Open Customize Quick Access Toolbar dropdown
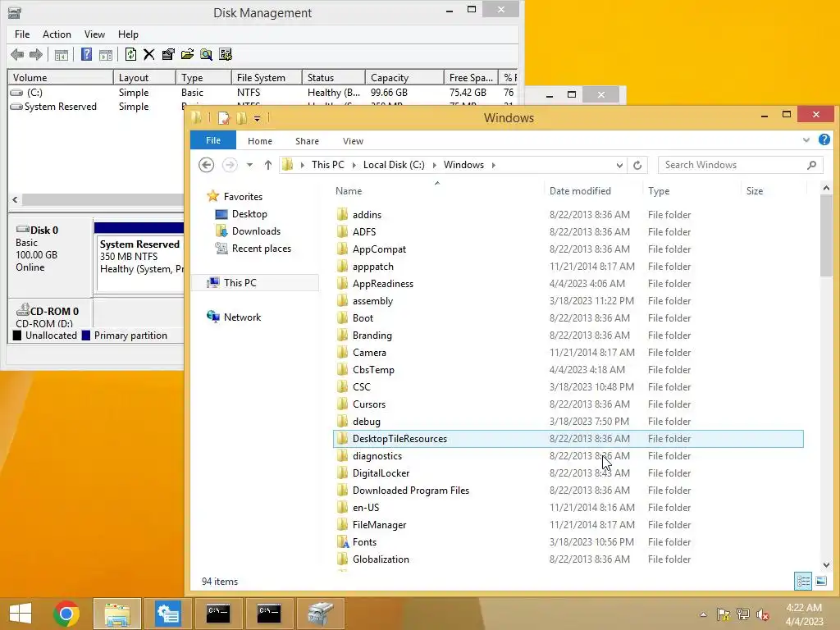This screenshot has height=630, width=840. tap(257, 118)
